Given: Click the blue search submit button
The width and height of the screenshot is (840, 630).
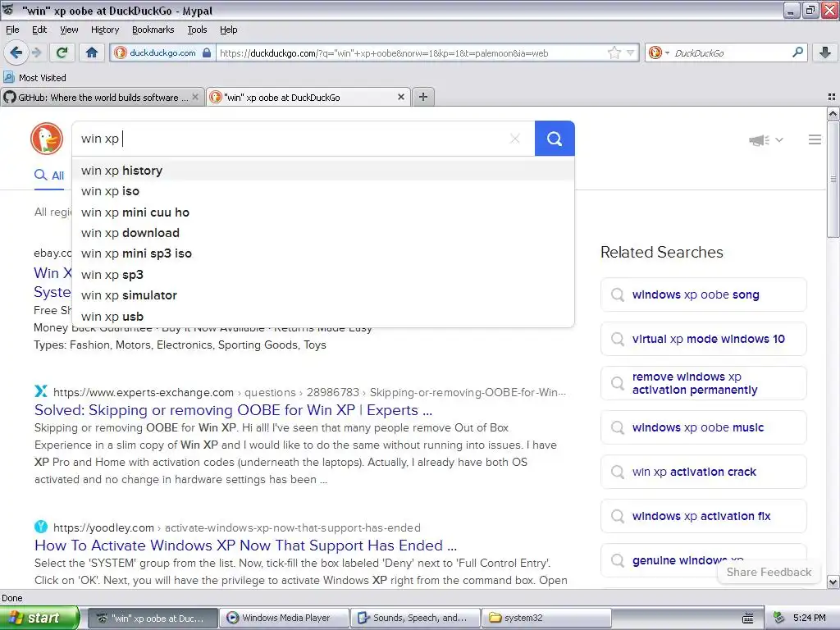Looking at the screenshot, I should point(555,139).
